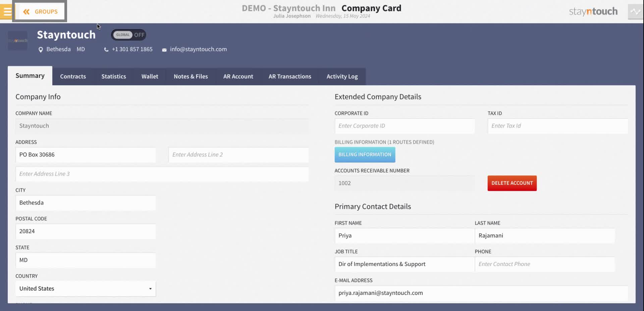Click the Postal Code field 20824

(x=86, y=231)
